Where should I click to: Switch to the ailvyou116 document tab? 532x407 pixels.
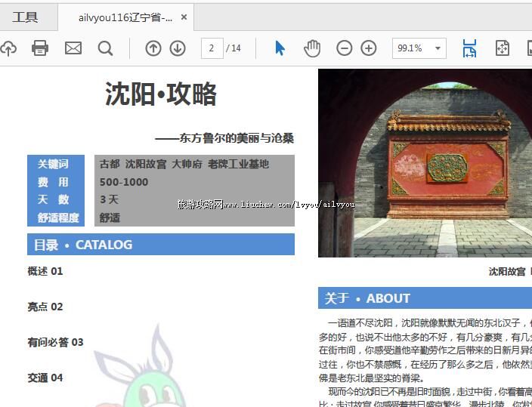125,17
